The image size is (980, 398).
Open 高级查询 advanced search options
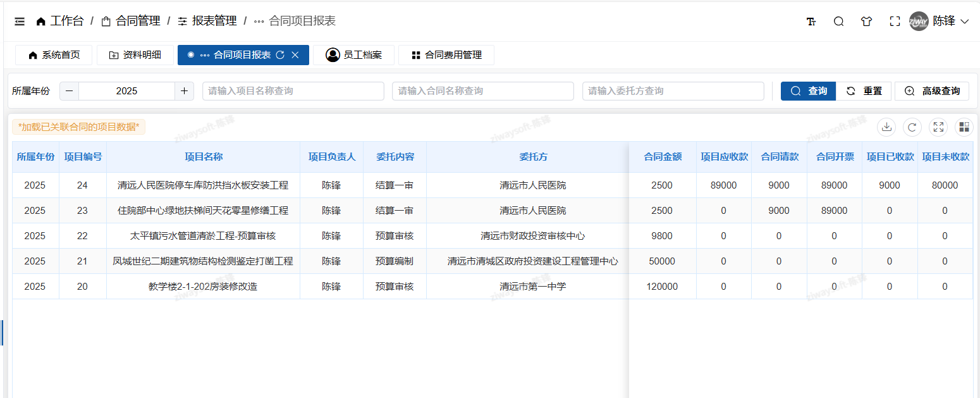coord(931,90)
